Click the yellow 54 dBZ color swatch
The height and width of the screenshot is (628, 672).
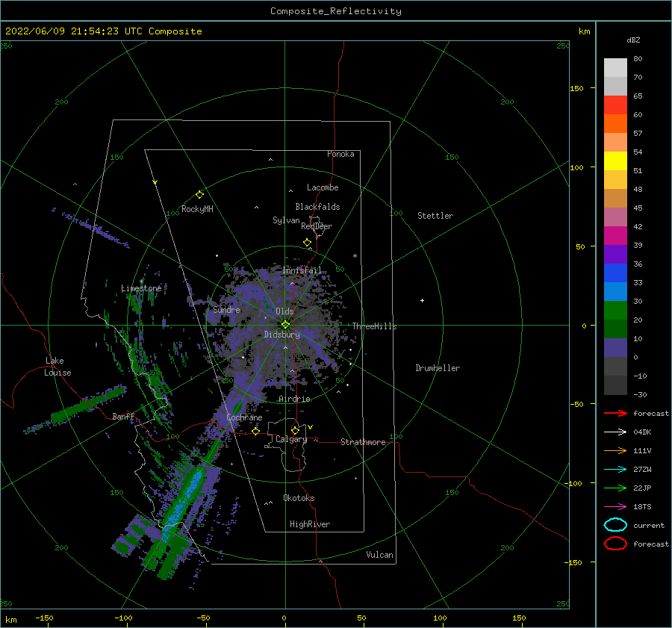coord(615,161)
